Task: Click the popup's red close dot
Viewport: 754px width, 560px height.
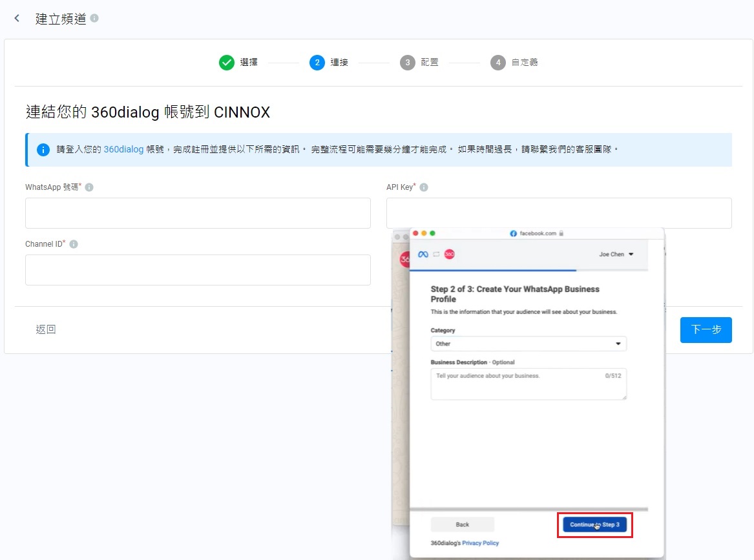Action: tap(415, 233)
